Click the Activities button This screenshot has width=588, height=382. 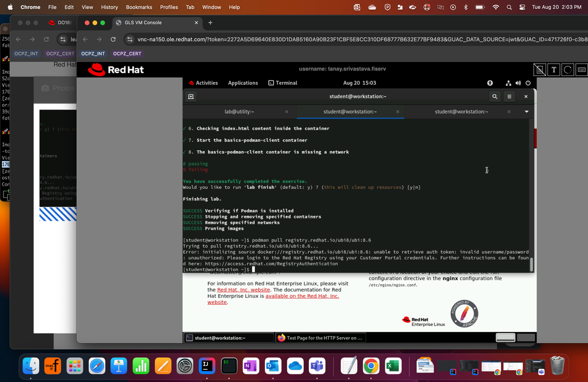[x=203, y=83]
